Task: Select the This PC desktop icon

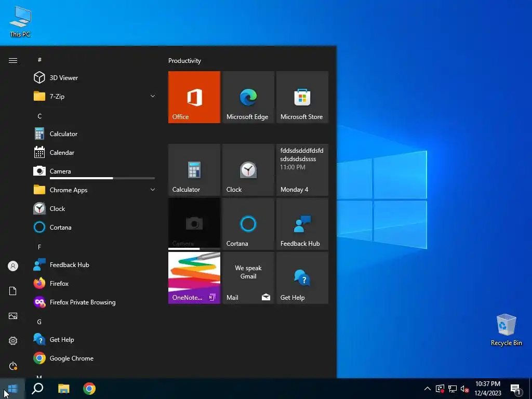Action: (x=20, y=22)
